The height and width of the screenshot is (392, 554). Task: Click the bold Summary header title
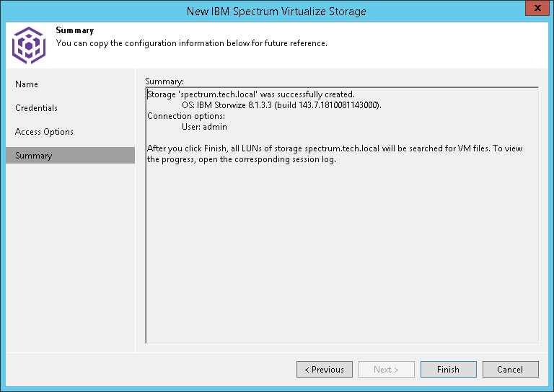pos(75,30)
